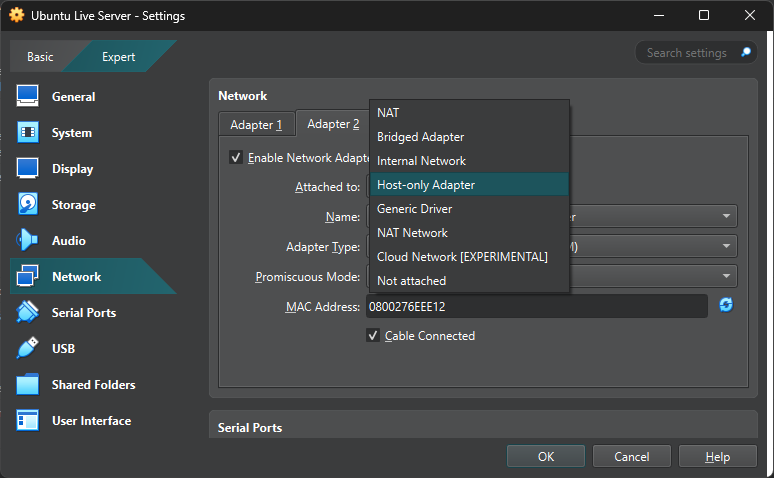Viewport: 774px width, 478px height.
Task: Open the General settings monitor icon
Action: [x=28, y=96]
